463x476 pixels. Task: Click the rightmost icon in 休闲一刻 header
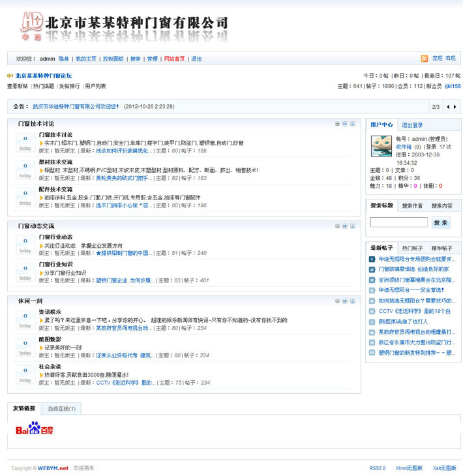[352, 301]
